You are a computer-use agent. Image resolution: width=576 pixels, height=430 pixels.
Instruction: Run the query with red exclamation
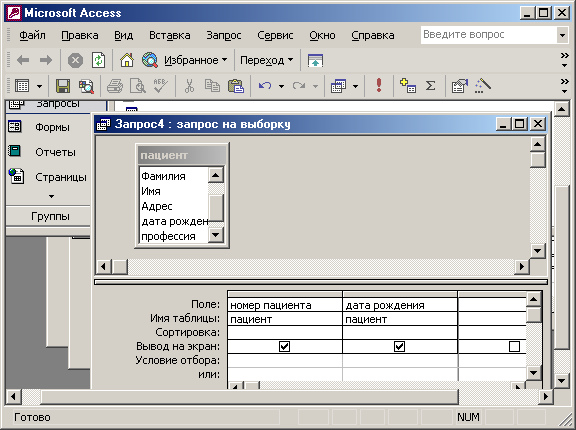pos(379,86)
